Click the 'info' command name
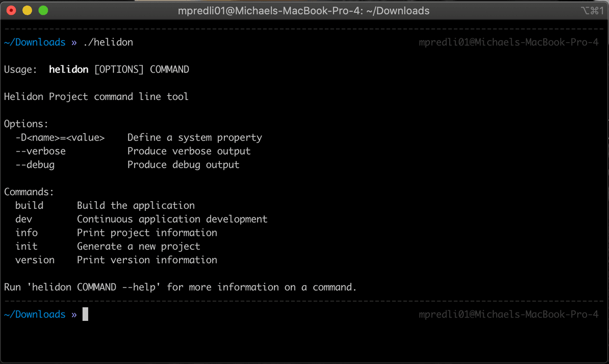 point(26,233)
